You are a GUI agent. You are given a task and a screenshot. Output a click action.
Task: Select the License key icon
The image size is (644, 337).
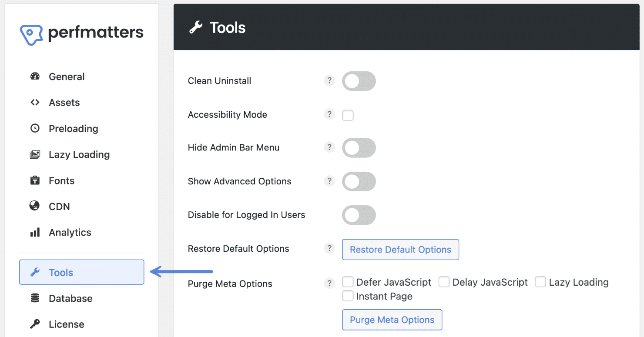35,324
